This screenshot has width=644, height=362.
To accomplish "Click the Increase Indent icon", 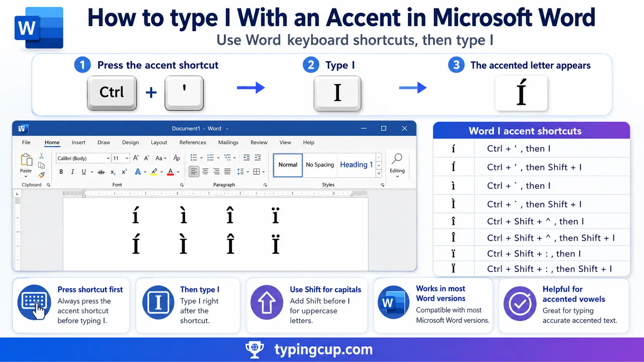I will pyautogui.click(x=258, y=158).
